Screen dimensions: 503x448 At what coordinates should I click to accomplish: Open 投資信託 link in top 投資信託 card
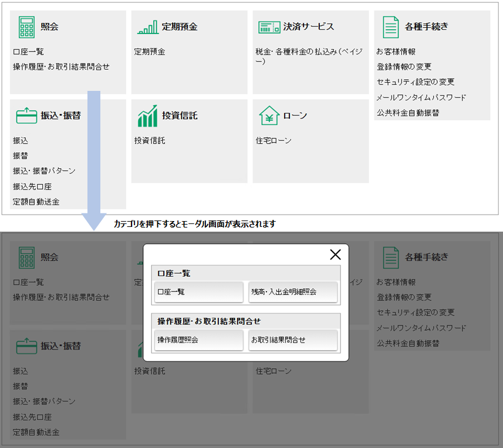point(150,140)
